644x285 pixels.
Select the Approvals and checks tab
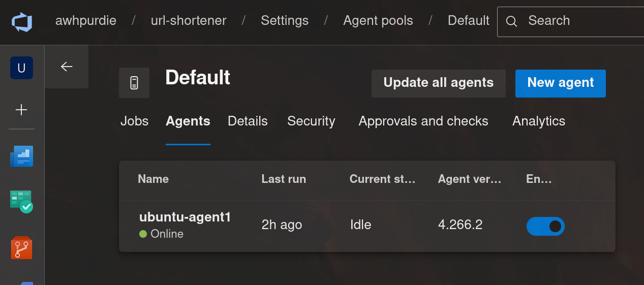[x=423, y=121]
